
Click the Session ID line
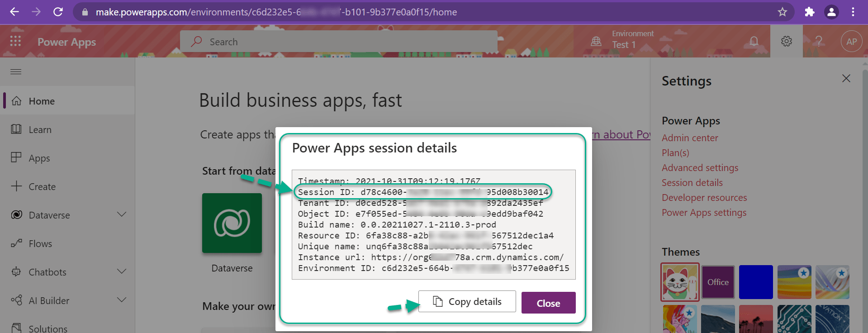pos(423,192)
